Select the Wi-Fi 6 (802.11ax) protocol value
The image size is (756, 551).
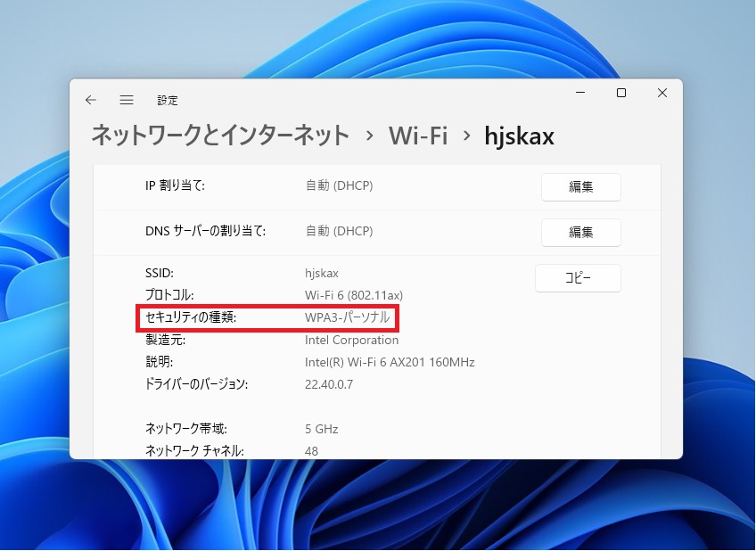click(354, 295)
